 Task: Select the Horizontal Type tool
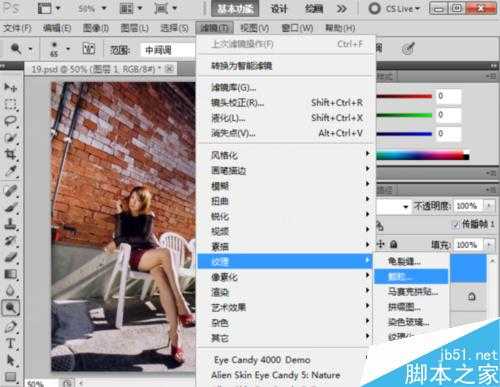[11, 343]
